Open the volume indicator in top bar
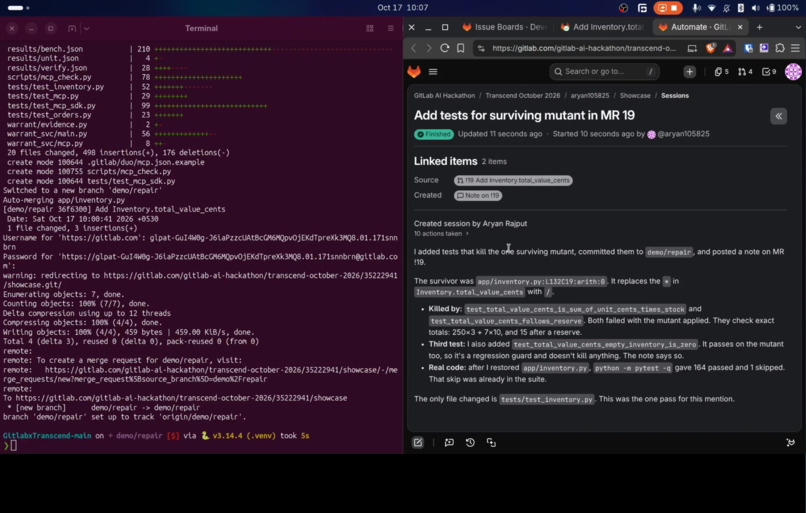The height and width of the screenshot is (513, 806). pyautogui.click(x=755, y=8)
